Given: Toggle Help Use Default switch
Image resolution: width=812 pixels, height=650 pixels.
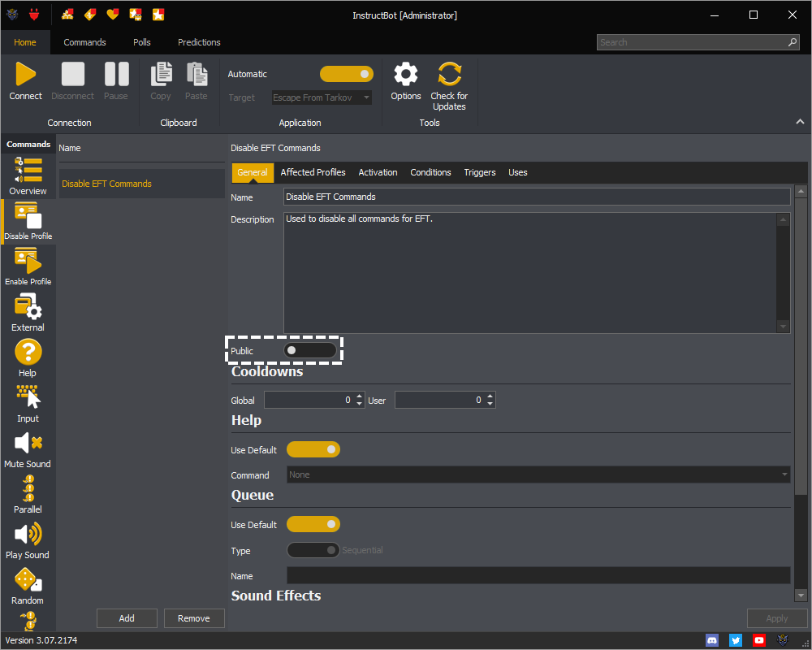Looking at the screenshot, I should pos(313,449).
